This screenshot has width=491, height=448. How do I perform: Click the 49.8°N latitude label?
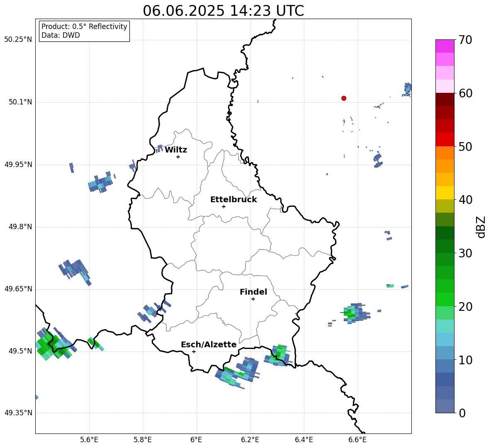click(x=20, y=227)
